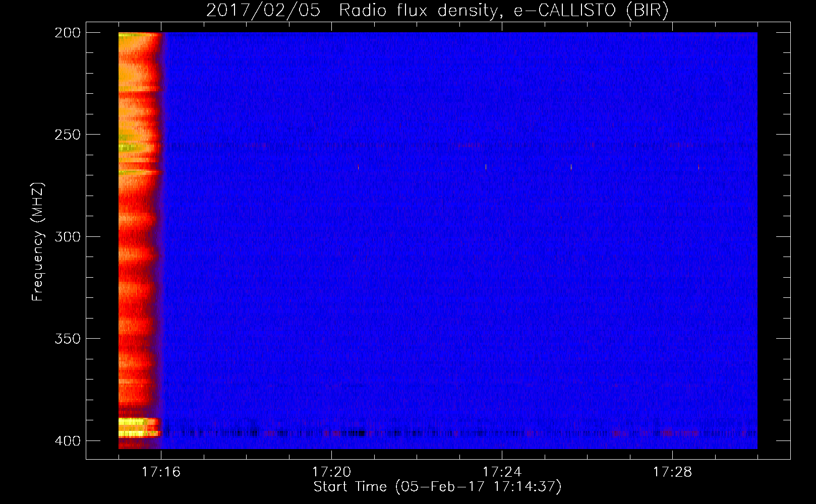Click the 300 frequency tick label
Viewport: 816px width, 504px height.
[x=68, y=237]
